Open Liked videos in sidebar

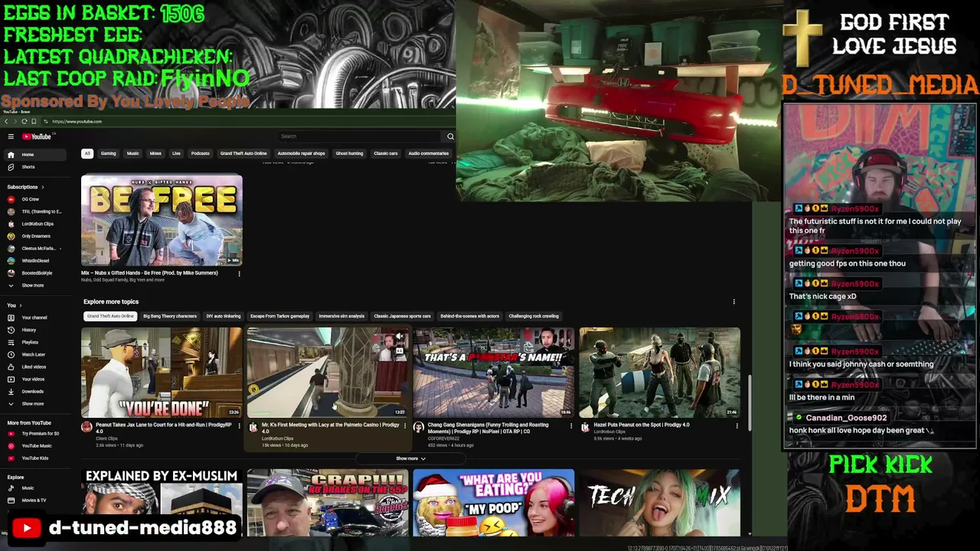34,367
